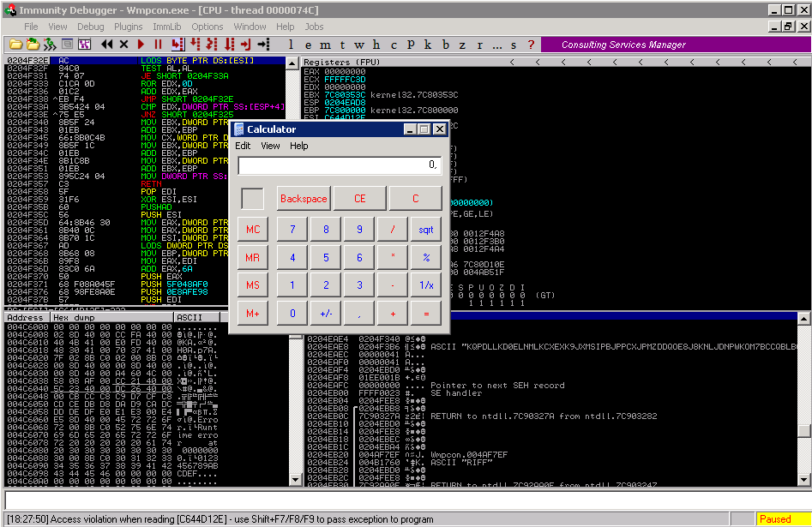Click the Calculator display field
The width and height of the screenshot is (812, 527).
point(340,165)
